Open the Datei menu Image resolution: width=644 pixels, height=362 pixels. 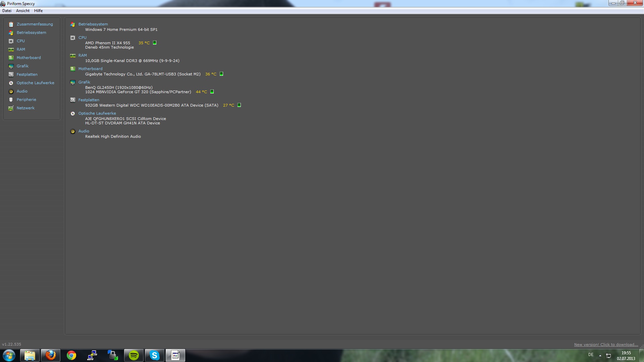7,11
